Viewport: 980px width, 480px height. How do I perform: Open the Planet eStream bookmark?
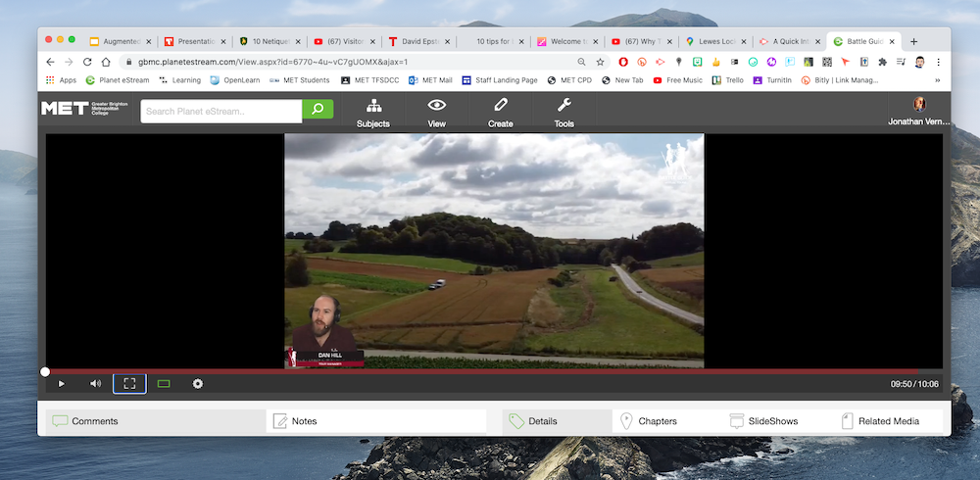pos(119,80)
